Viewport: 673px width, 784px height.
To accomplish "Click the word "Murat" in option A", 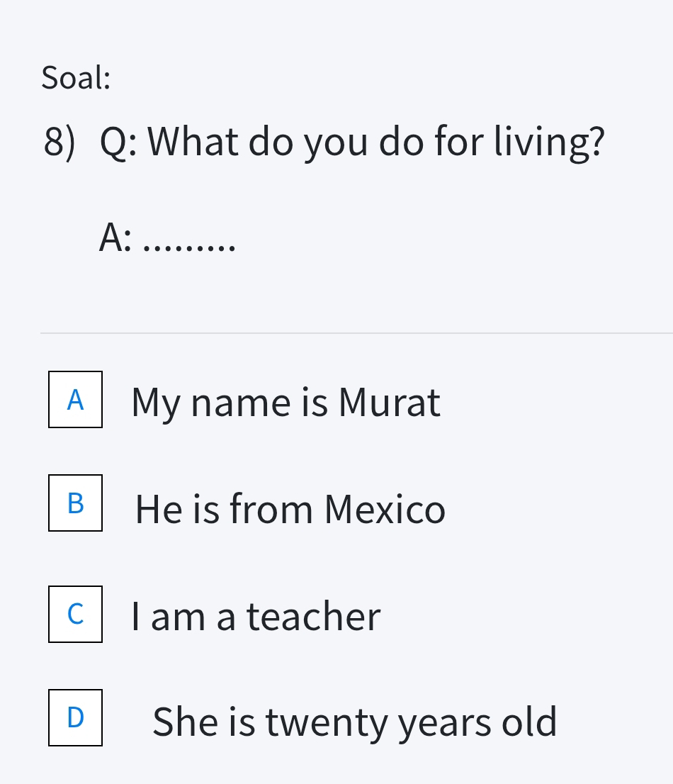I will (389, 402).
